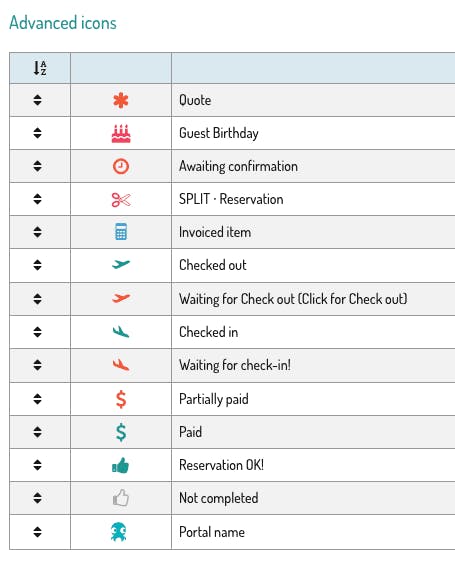Click the blue Invoiced item calculator icon

121,232
